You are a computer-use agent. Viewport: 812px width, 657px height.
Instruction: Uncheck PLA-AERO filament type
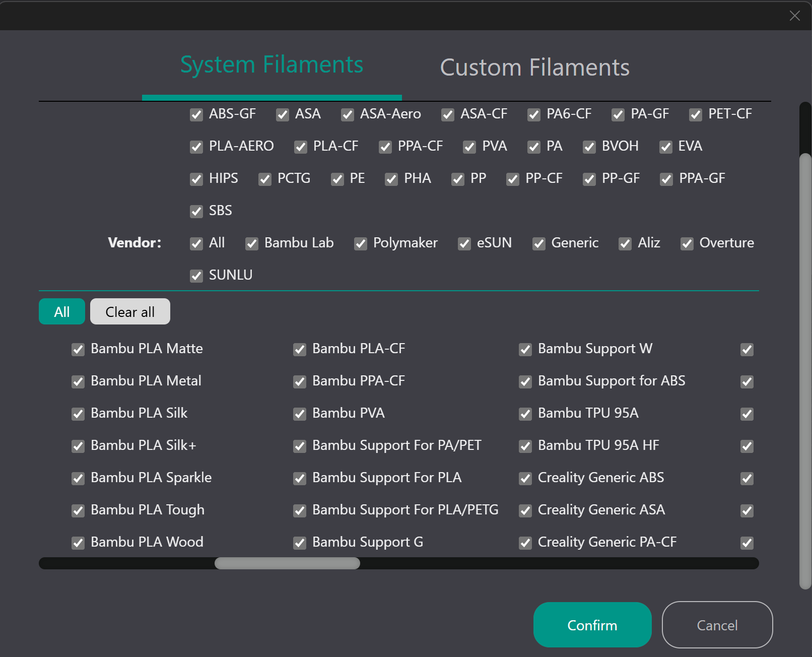coord(196,147)
